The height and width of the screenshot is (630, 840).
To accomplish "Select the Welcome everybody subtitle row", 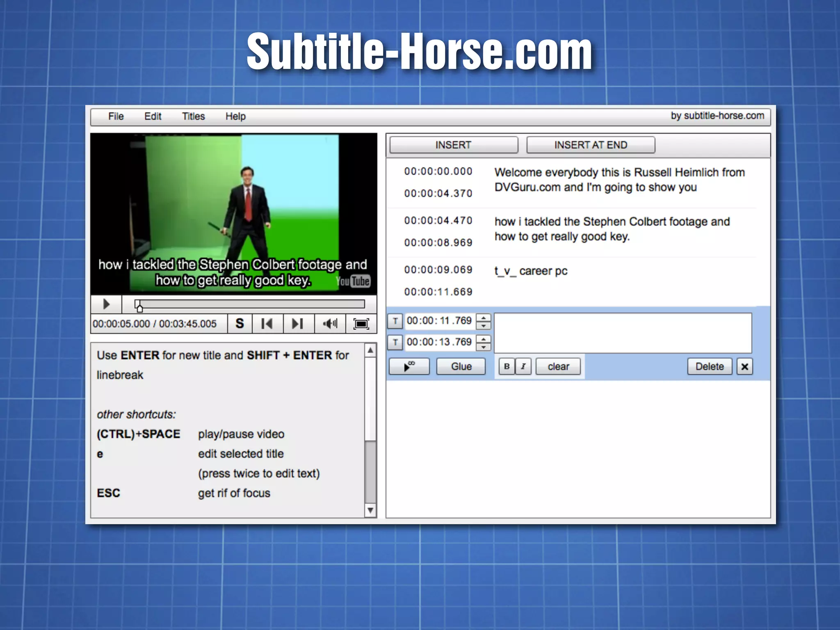I will tap(572, 182).
